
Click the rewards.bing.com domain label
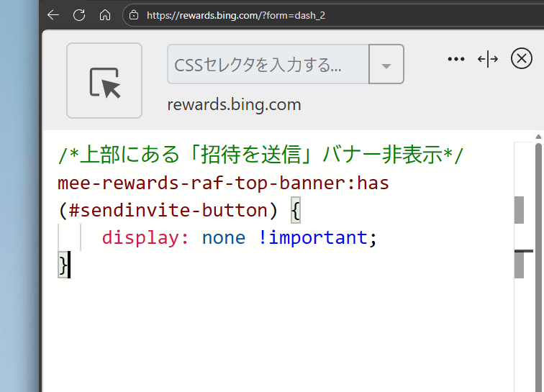(x=234, y=105)
